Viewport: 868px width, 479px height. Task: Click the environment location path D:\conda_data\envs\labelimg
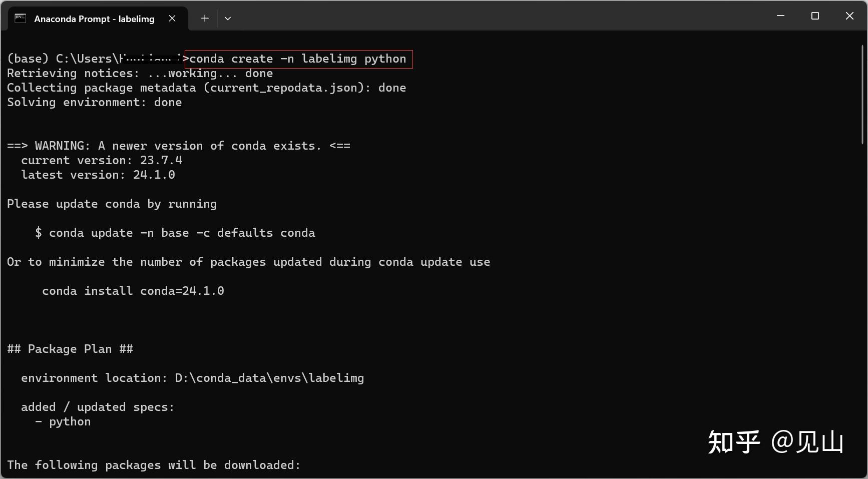coord(269,378)
